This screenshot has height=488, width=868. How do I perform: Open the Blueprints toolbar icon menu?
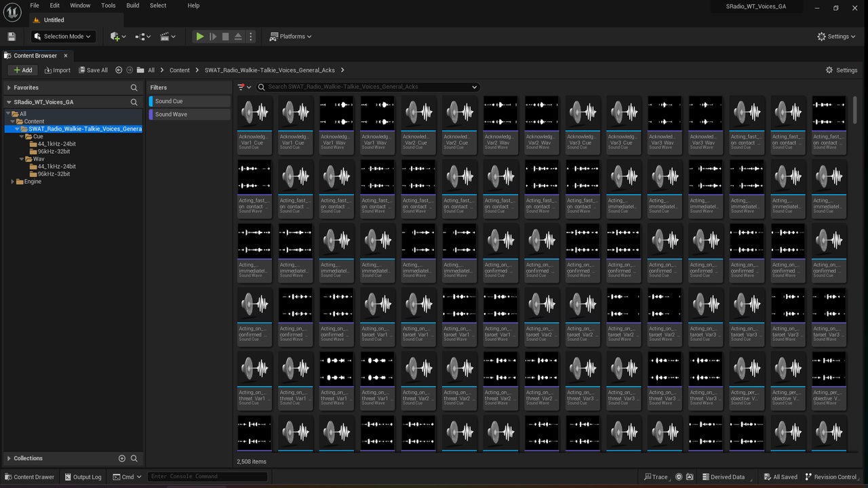tap(143, 37)
